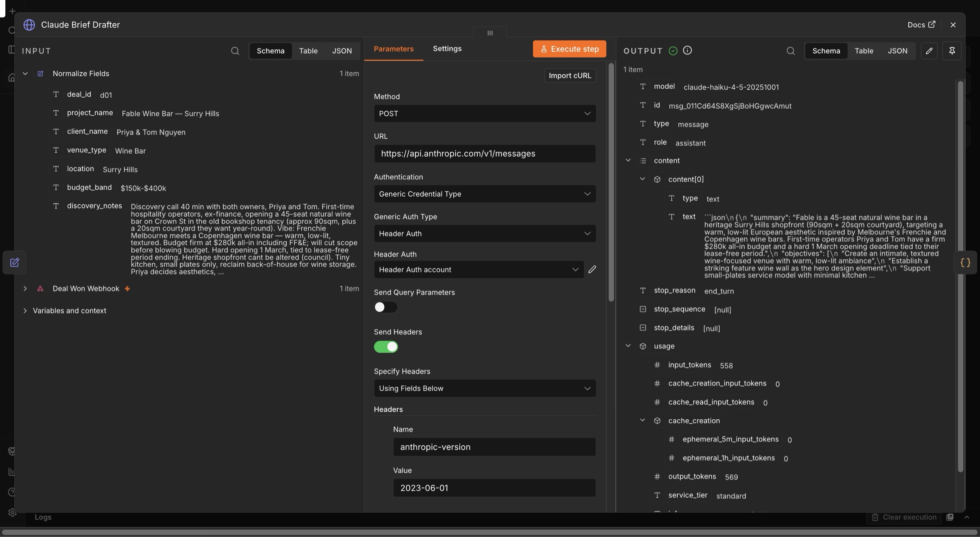
Task: Click the output success check icon
Action: [673, 51]
